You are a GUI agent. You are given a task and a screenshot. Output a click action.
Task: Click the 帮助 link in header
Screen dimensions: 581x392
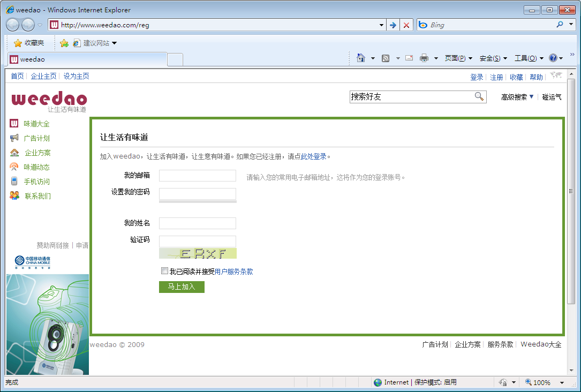[536, 77]
